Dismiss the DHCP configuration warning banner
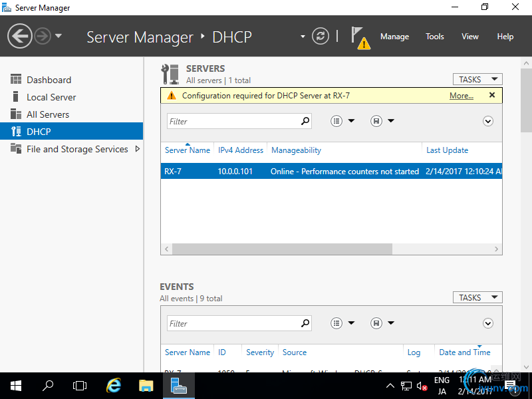This screenshot has width=532, height=399. point(492,95)
